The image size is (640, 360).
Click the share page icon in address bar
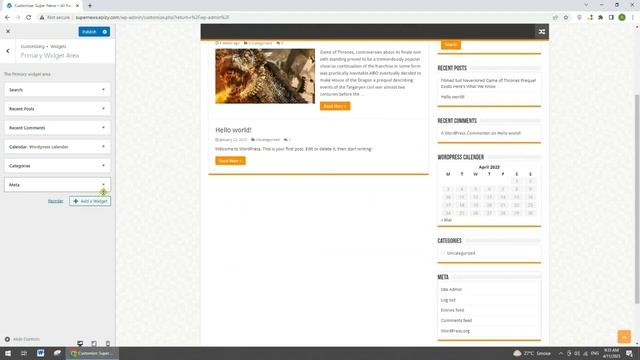(x=555, y=18)
